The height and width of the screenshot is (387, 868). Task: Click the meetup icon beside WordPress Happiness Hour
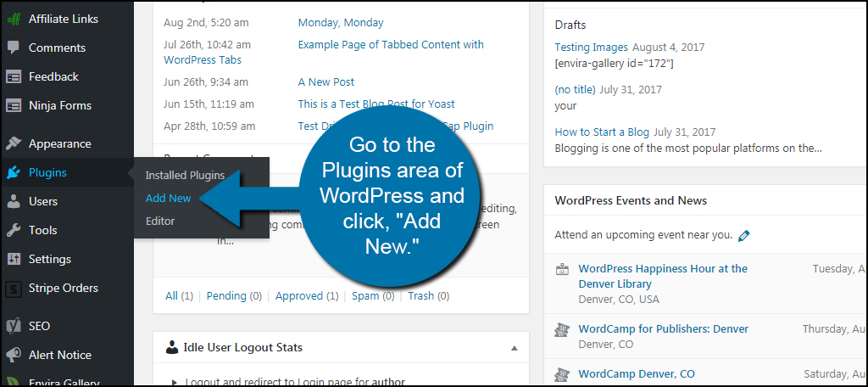(x=563, y=270)
